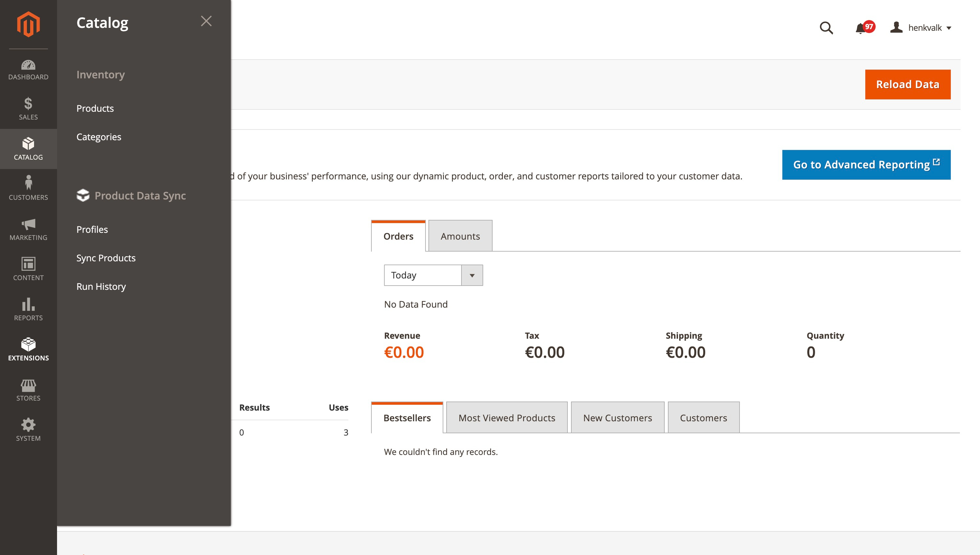Switch to Most Viewed Products tab

507,418
